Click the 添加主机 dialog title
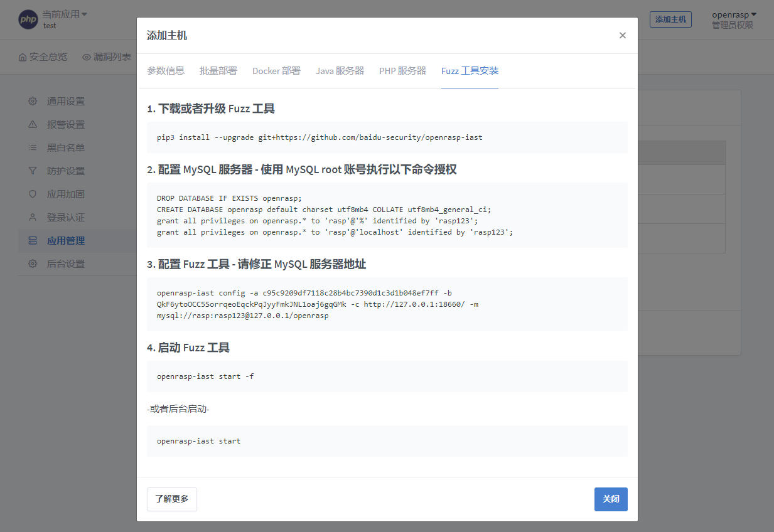Image resolution: width=774 pixels, height=532 pixels. [167, 35]
